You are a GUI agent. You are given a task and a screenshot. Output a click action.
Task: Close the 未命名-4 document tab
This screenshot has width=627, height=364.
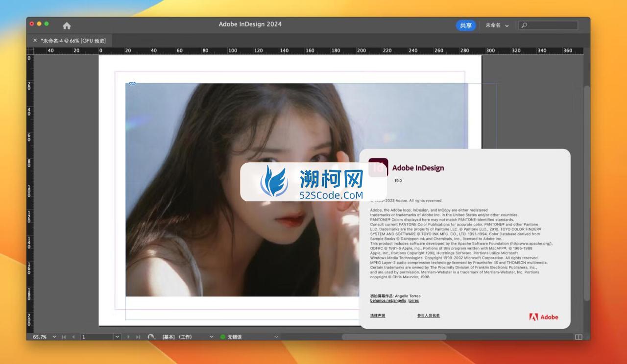click(35, 41)
